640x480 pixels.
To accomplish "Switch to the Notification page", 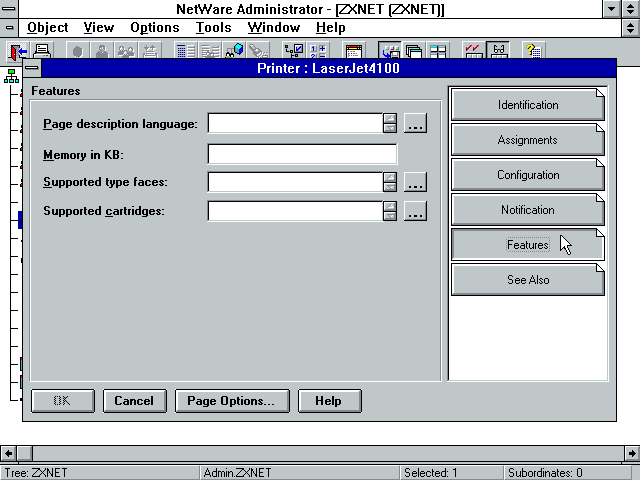I will click(x=528, y=210).
